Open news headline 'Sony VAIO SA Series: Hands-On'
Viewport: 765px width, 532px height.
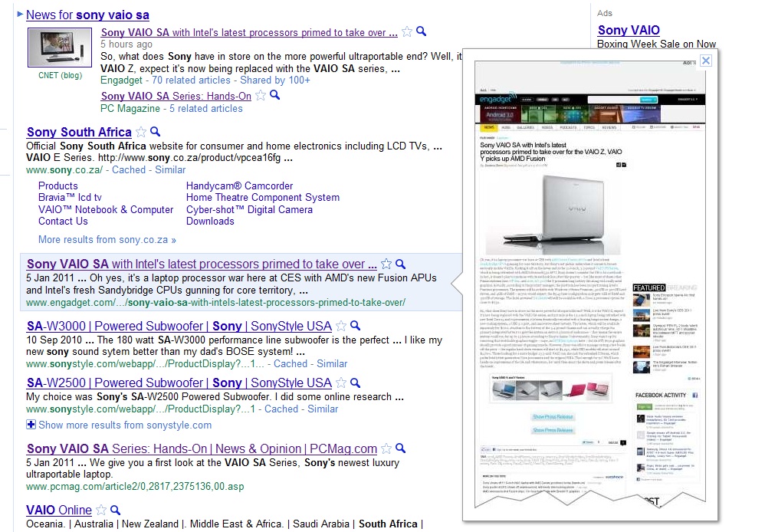click(176, 96)
